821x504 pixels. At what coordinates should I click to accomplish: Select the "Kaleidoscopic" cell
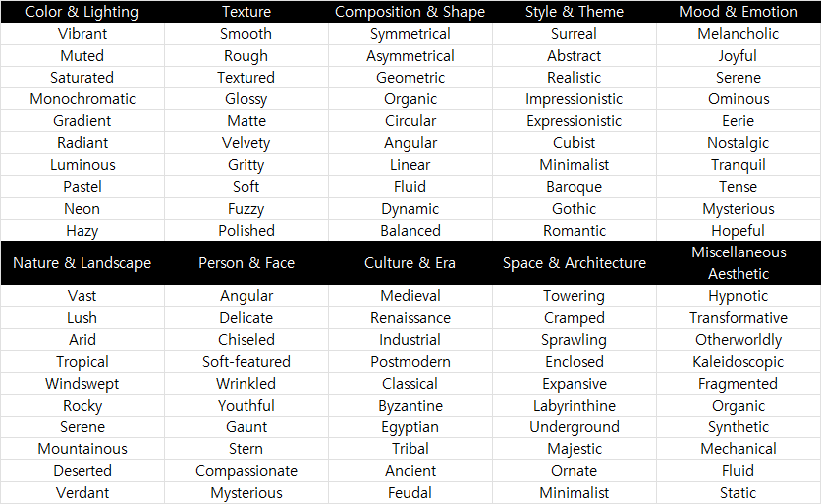pyautogui.click(x=739, y=362)
